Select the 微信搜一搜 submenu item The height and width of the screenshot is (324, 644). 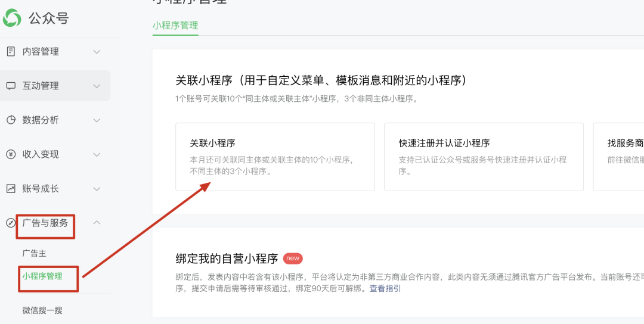point(42,310)
